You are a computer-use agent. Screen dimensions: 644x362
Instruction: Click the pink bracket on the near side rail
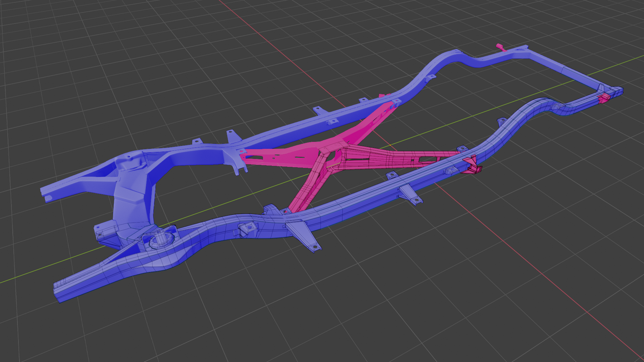click(473, 166)
